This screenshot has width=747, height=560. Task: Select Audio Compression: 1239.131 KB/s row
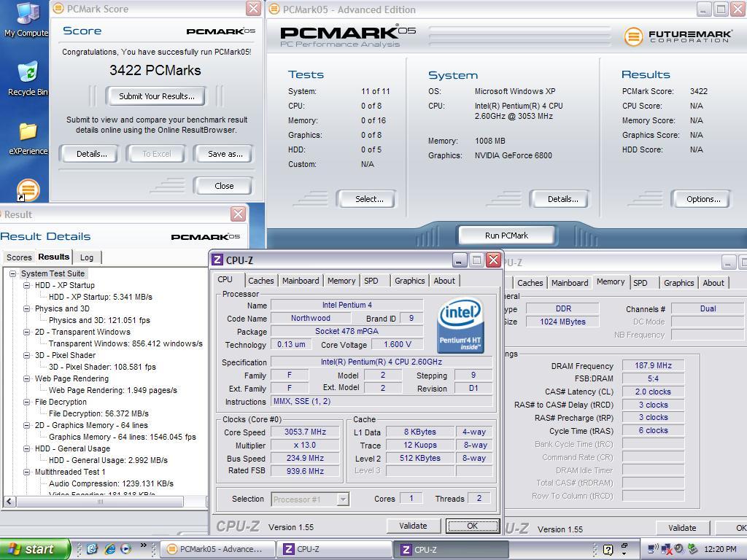coord(111,483)
